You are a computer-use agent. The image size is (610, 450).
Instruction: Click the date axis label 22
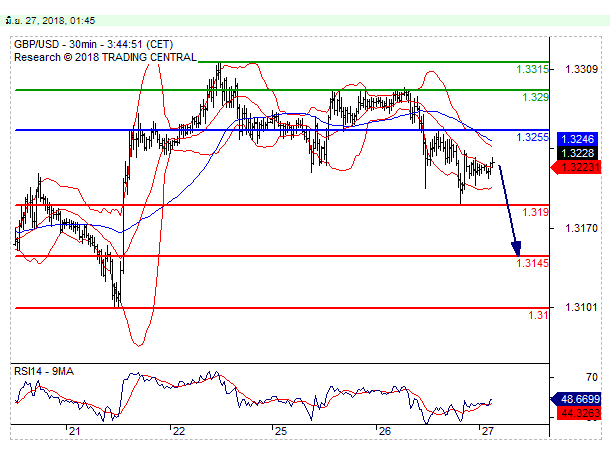tap(179, 431)
